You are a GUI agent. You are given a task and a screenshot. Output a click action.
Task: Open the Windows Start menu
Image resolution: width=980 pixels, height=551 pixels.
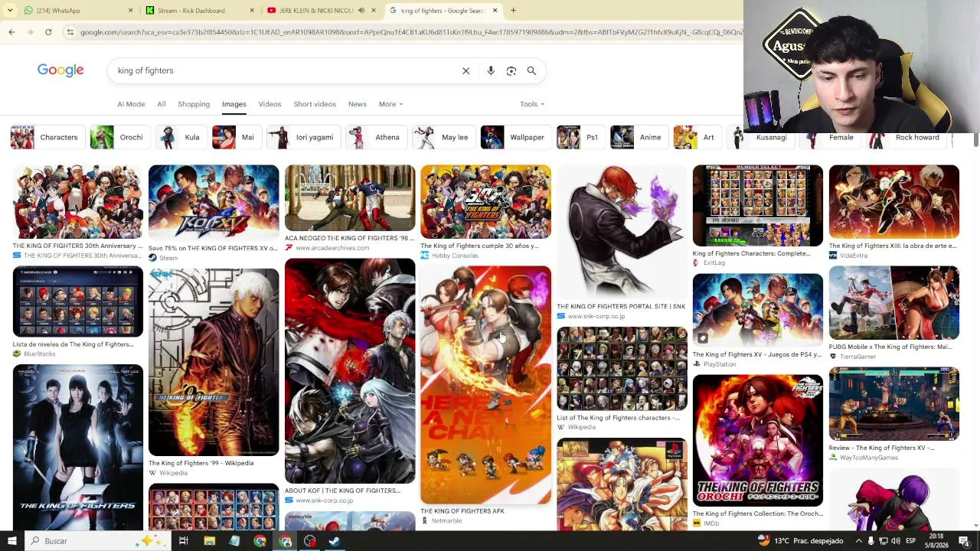pos(11,541)
